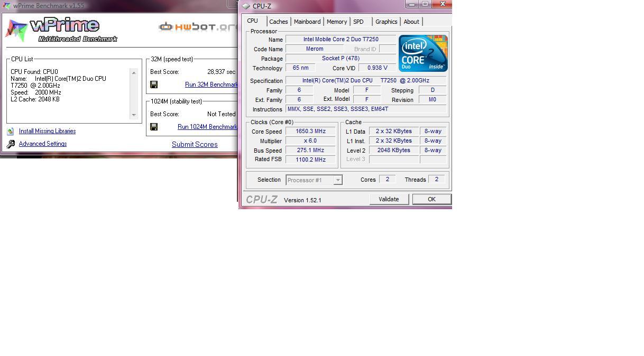The image size is (644, 356).
Task: Click CPU List scrollbar down arrow
Action: point(134,115)
